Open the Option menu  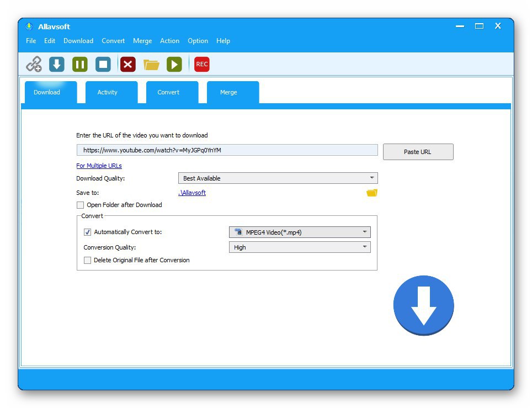pyautogui.click(x=198, y=41)
